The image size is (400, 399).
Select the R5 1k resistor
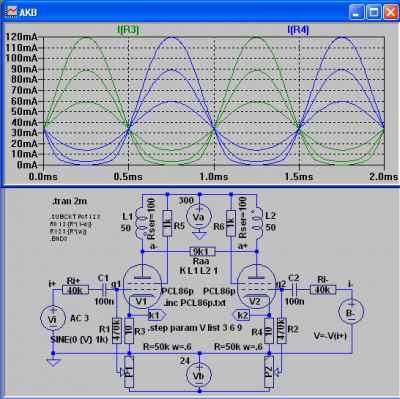click(x=167, y=223)
